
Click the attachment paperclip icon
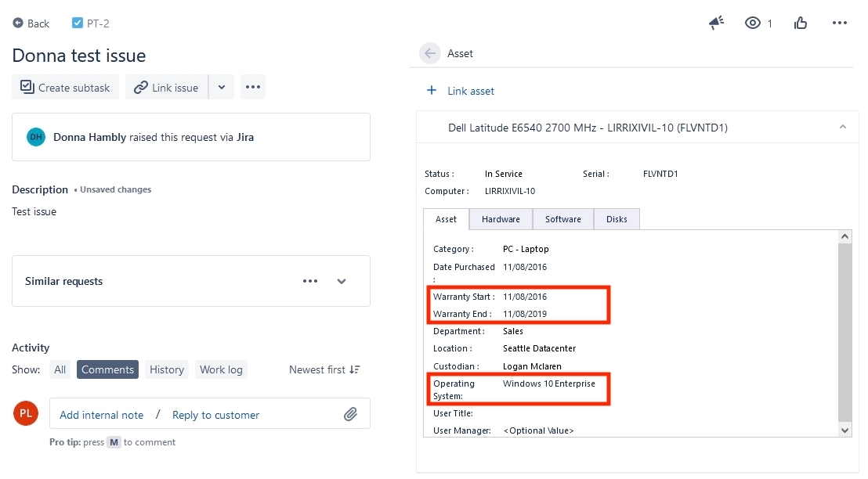pyautogui.click(x=353, y=414)
